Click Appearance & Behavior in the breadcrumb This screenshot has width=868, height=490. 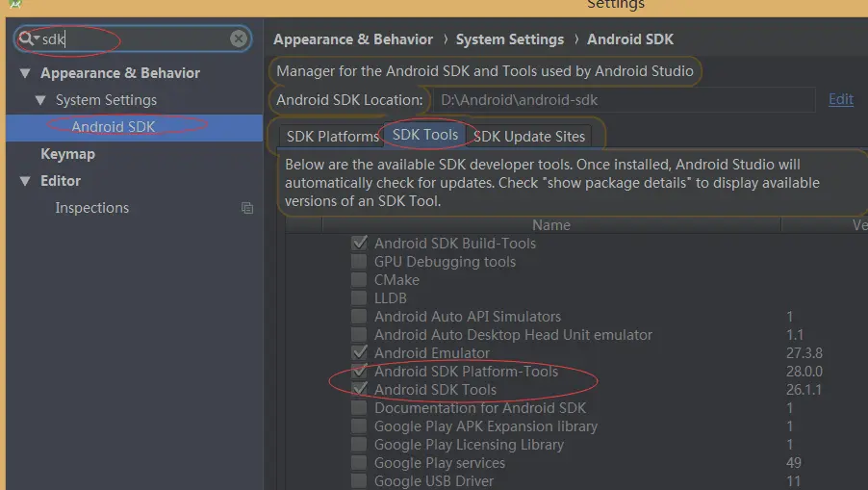click(x=353, y=39)
